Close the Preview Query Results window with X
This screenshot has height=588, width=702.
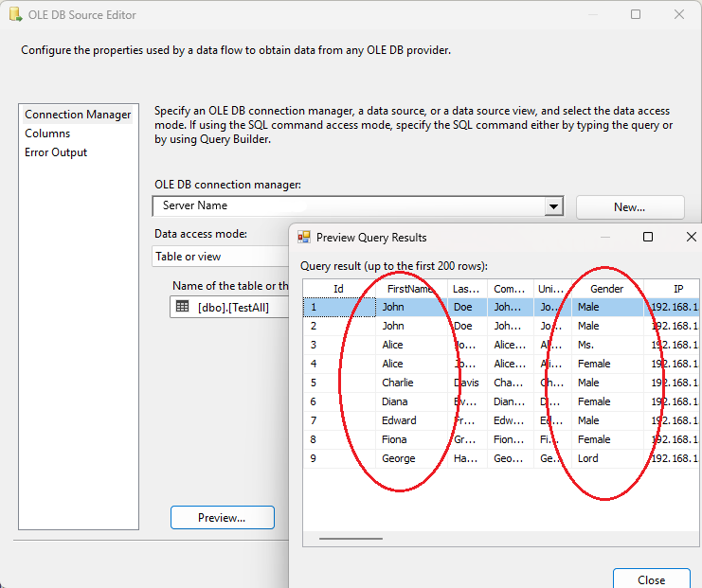691,238
